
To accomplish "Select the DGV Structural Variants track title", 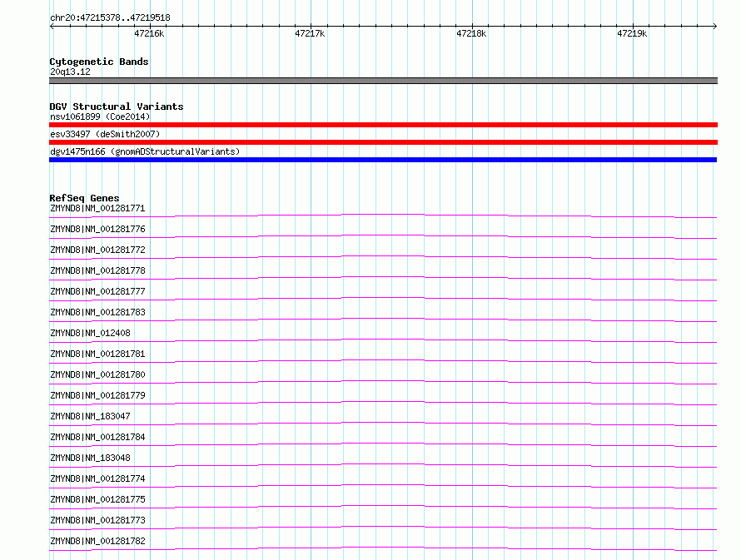I will pos(117,107).
